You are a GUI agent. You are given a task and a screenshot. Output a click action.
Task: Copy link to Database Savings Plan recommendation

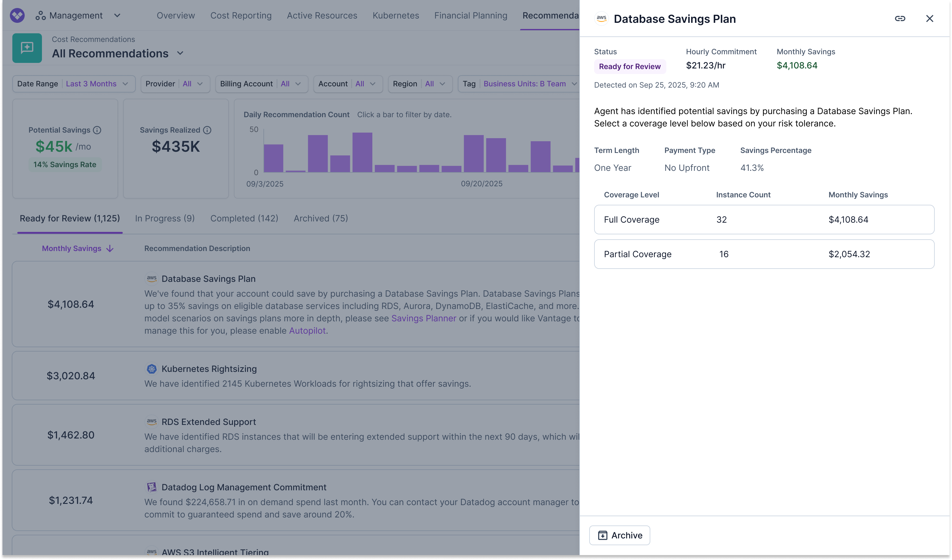pos(900,19)
